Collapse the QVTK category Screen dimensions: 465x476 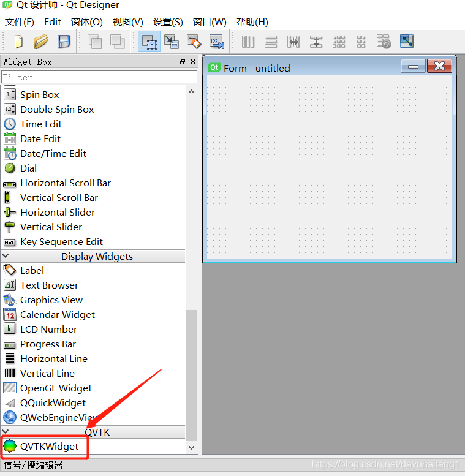[6, 431]
